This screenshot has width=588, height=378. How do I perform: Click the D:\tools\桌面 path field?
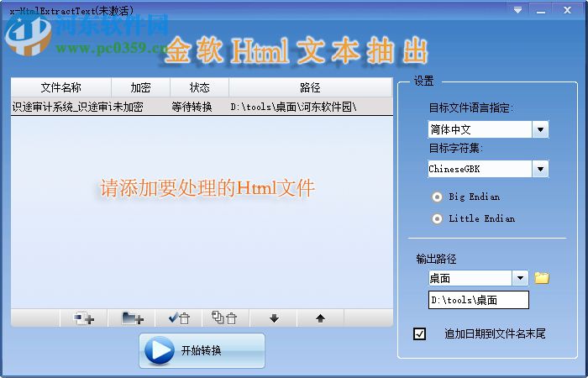479,300
